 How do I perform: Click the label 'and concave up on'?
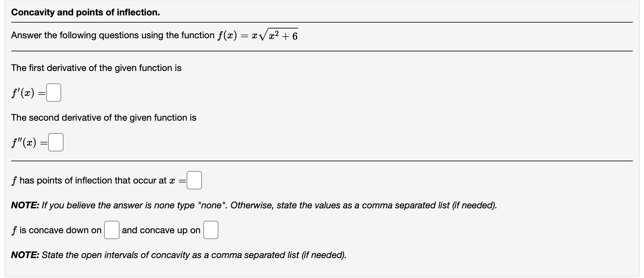(x=161, y=230)
